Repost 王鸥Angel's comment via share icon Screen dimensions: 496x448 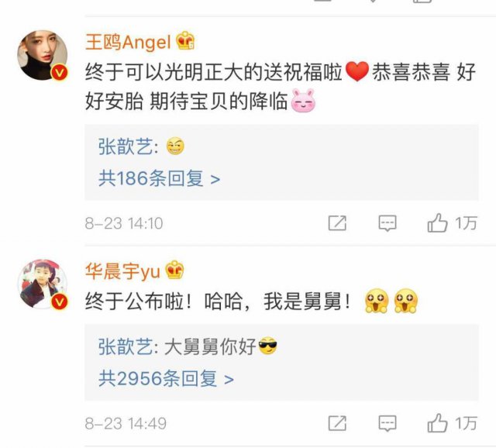(x=337, y=223)
